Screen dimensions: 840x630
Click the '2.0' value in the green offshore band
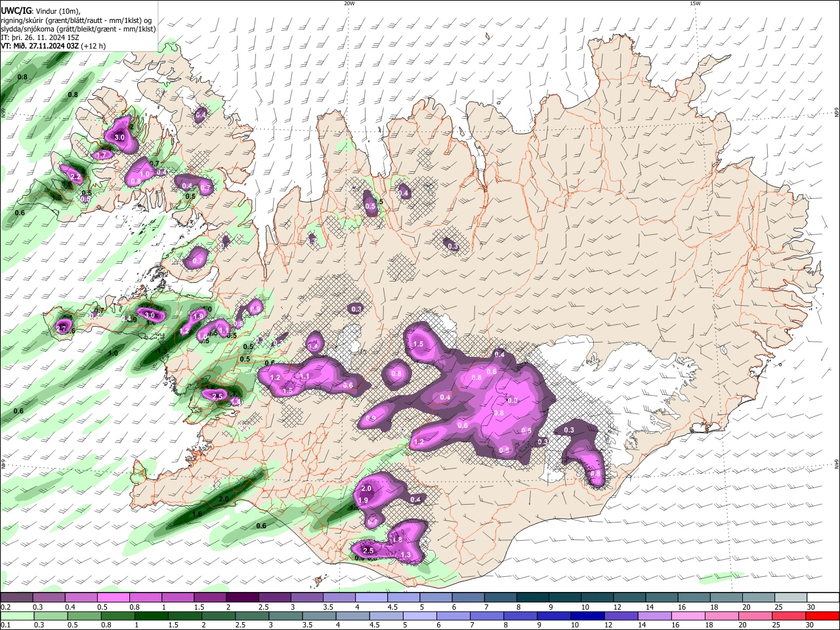click(223, 499)
